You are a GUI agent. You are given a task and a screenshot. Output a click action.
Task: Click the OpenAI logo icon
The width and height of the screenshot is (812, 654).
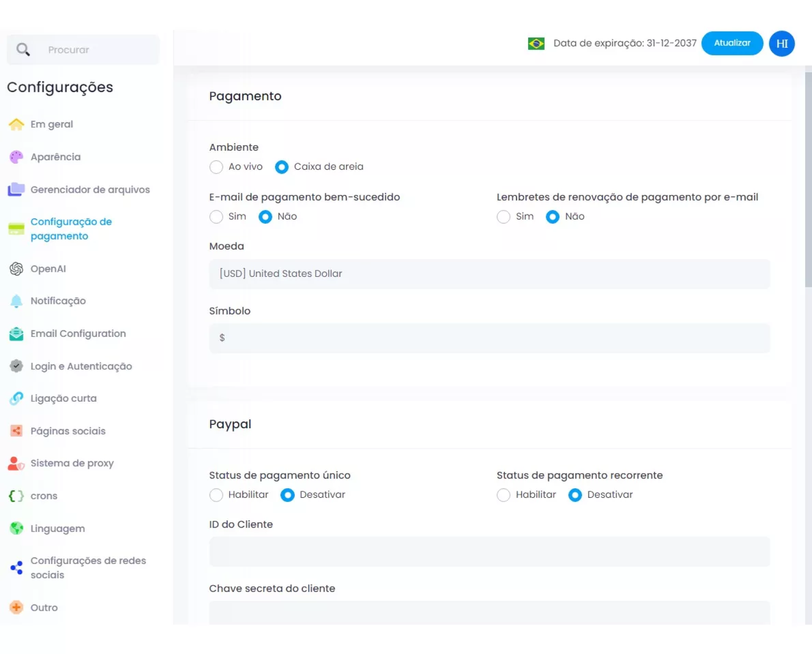[x=16, y=269]
